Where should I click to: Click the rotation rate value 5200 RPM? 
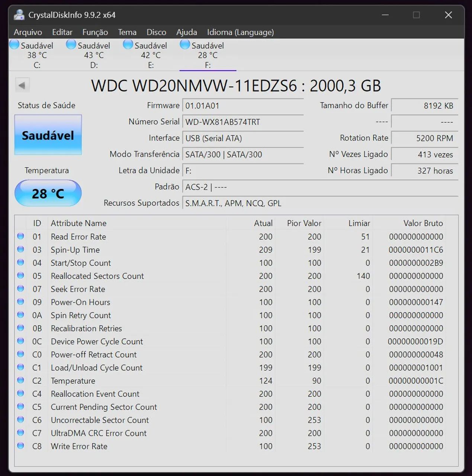425,138
